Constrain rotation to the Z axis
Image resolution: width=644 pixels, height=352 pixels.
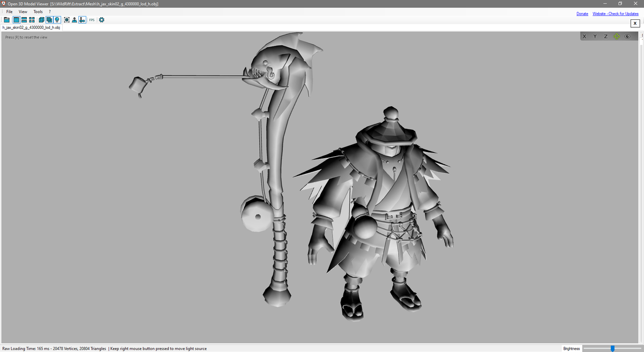click(605, 36)
